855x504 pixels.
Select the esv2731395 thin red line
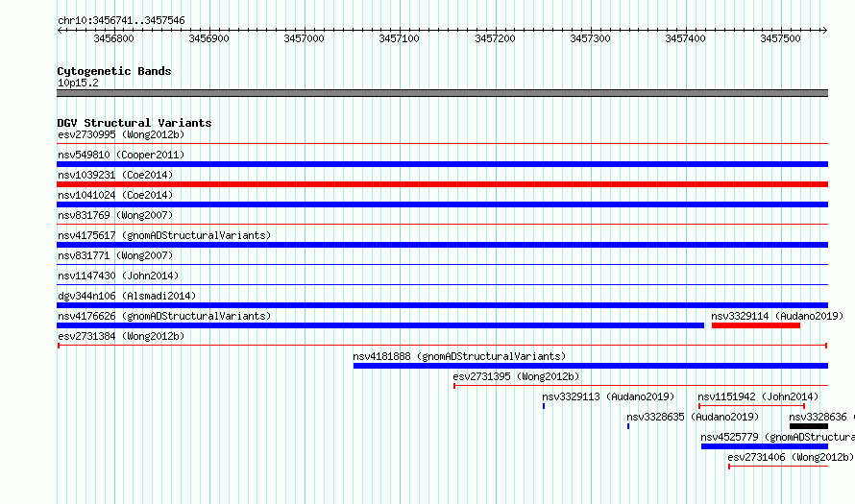641,386
